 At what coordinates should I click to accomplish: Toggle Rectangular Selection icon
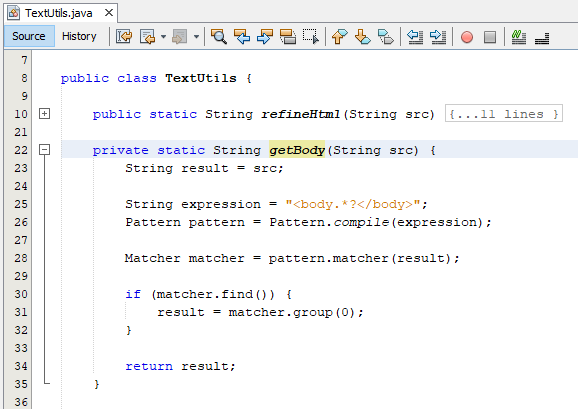click(x=311, y=36)
